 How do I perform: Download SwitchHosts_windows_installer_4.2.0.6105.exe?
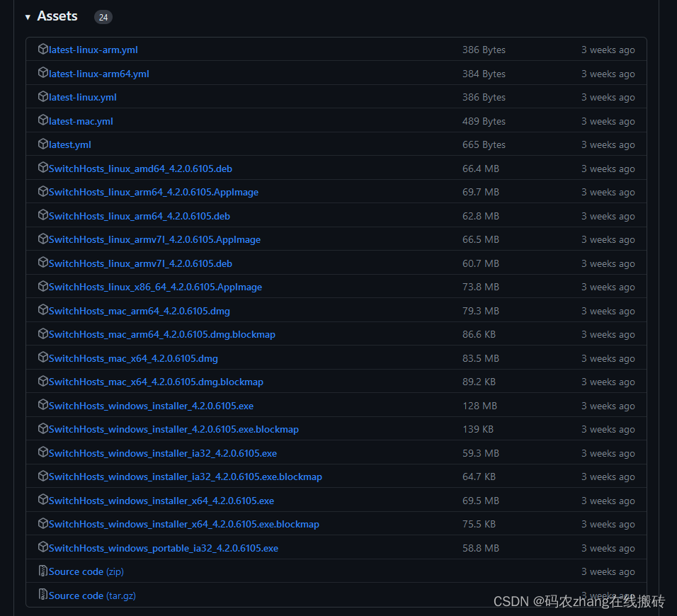(151, 406)
